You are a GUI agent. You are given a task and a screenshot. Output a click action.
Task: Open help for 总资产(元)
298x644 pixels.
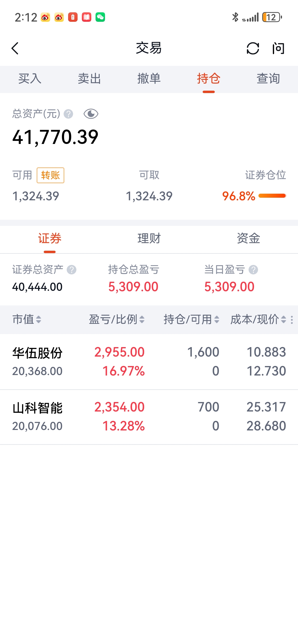coord(68,114)
